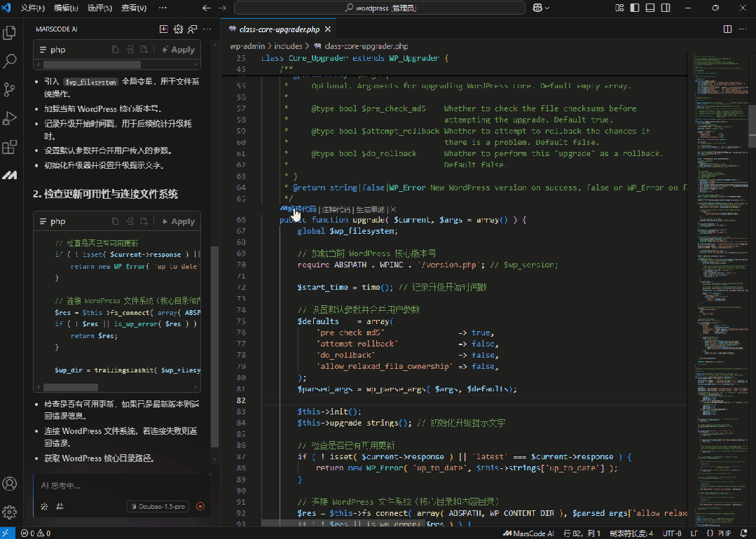This screenshot has width=756, height=539.
Task: Open the Run and Debug view
Action: pyautogui.click(x=10, y=118)
